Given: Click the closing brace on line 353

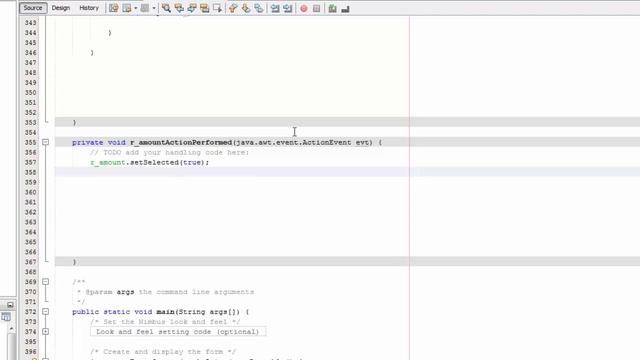Looking at the screenshot, I should pyautogui.click(x=74, y=122).
